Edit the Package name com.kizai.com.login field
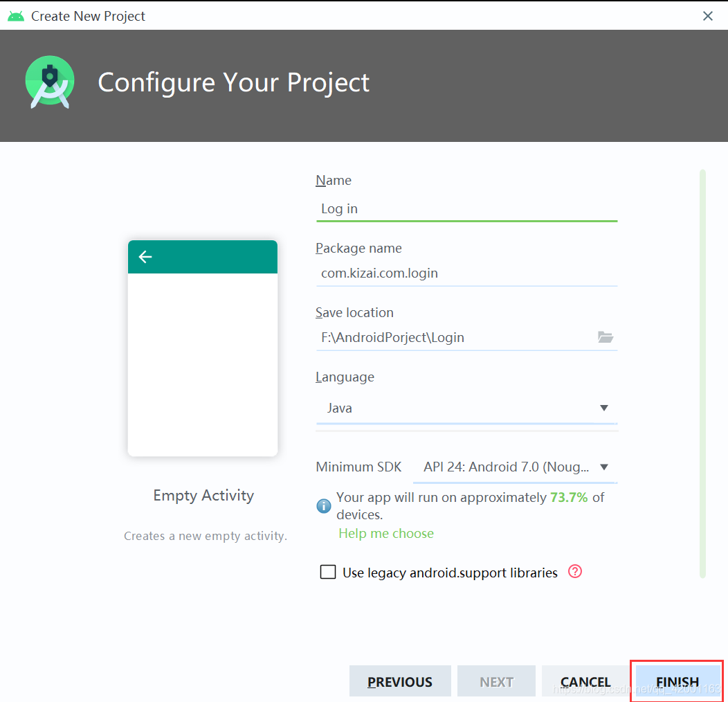Viewport: 728px width, 702px height. point(466,273)
